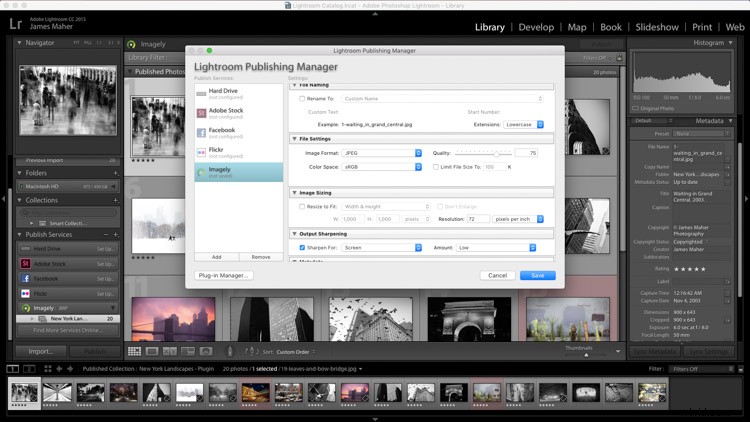Open Plug-in Manager button

coord(223,276)
